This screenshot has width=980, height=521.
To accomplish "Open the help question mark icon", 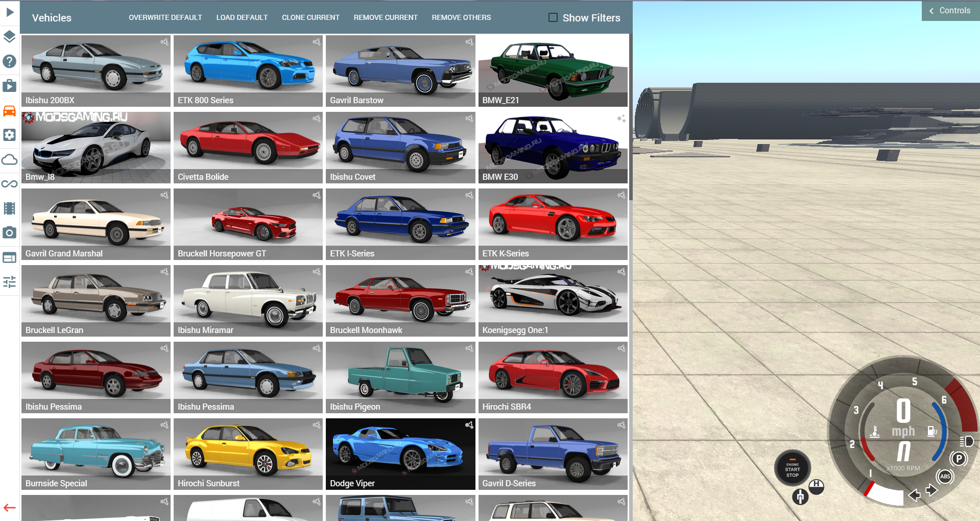I will coord(10,61).
